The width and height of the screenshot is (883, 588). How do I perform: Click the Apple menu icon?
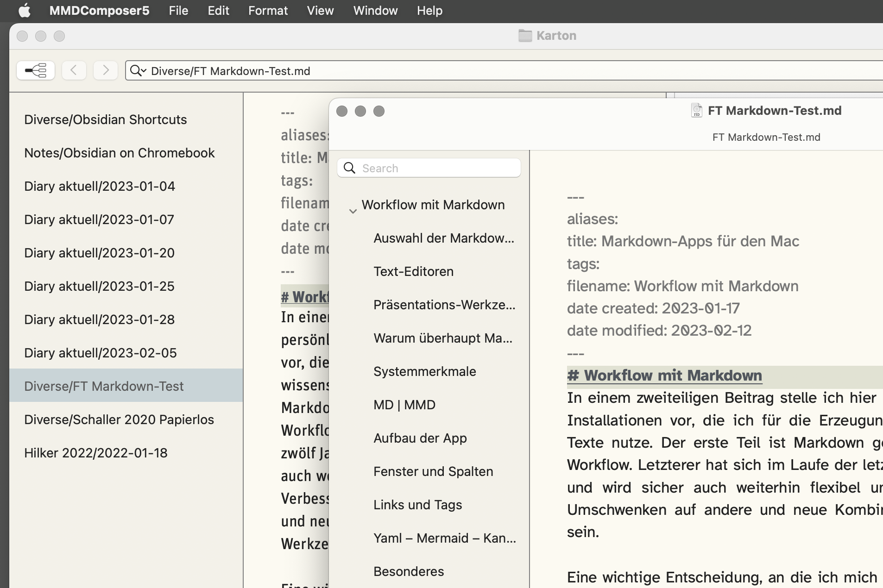pos(24,11)
